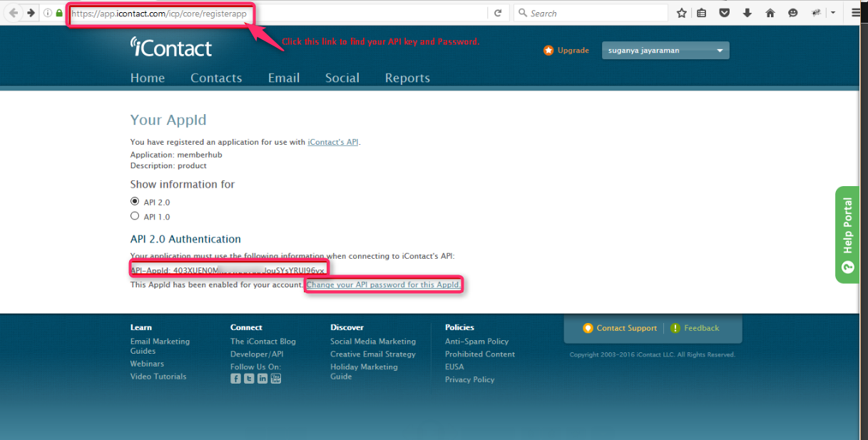Open site information icon in address bar
Screen dimensions: 868x440
pos(48,13)
